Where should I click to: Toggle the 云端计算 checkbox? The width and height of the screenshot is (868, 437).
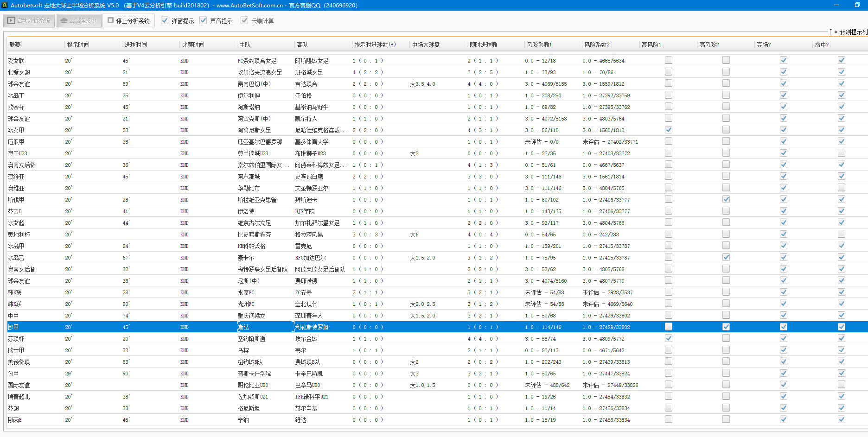244,21
